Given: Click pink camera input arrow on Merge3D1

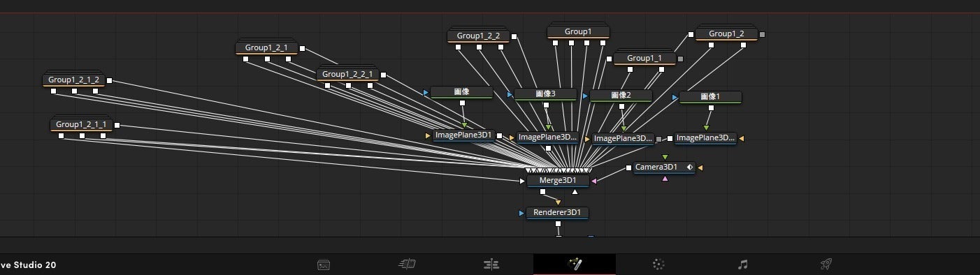Looking at the screenshot, I should pos(593,181).
